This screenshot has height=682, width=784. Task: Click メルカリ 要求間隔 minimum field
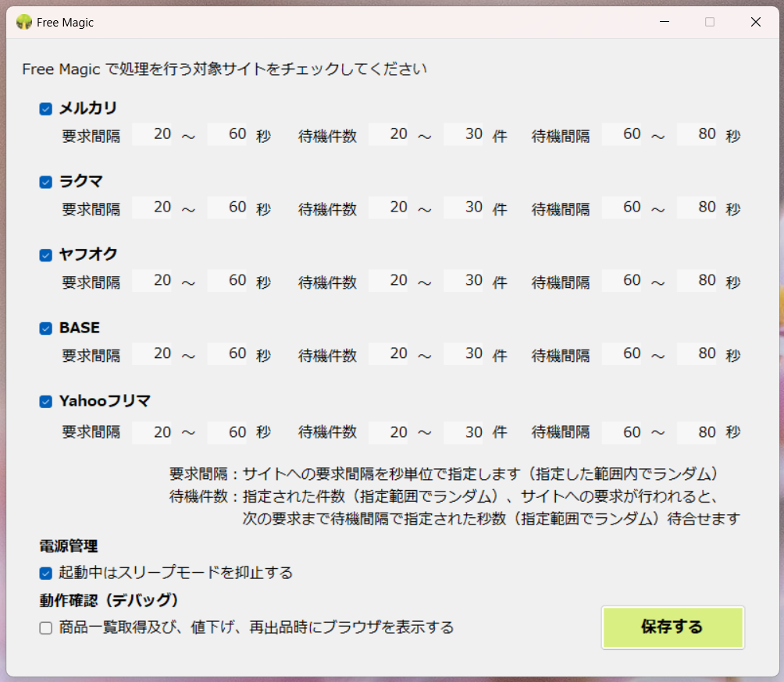pyautogui.click(x=153, y=134)
